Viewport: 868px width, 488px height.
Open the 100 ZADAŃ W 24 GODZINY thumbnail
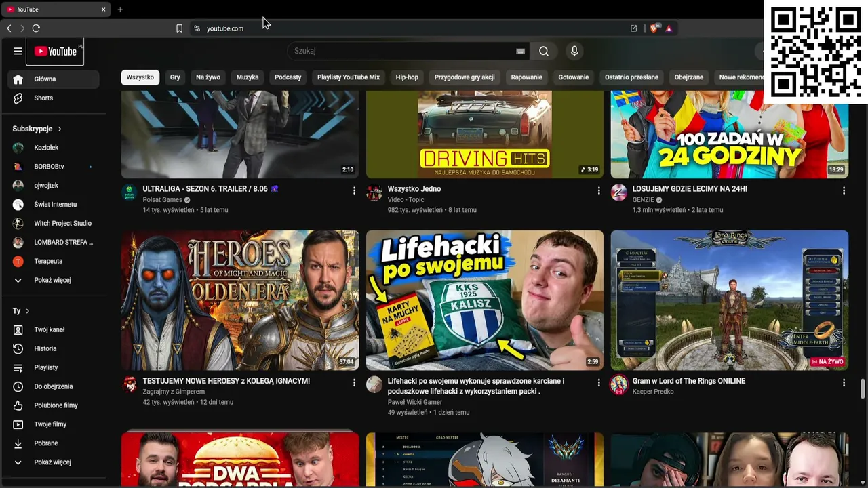pyautogui.click(x=730, y=134)
